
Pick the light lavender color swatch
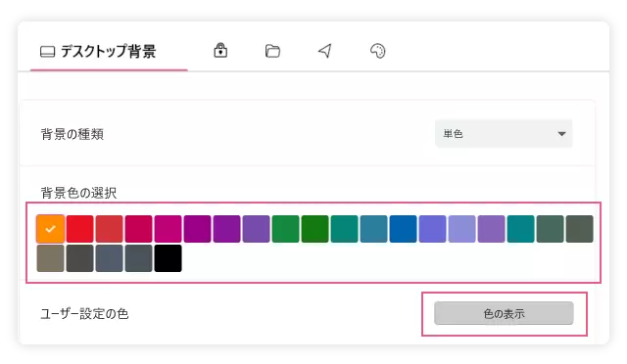pos(461,229)
